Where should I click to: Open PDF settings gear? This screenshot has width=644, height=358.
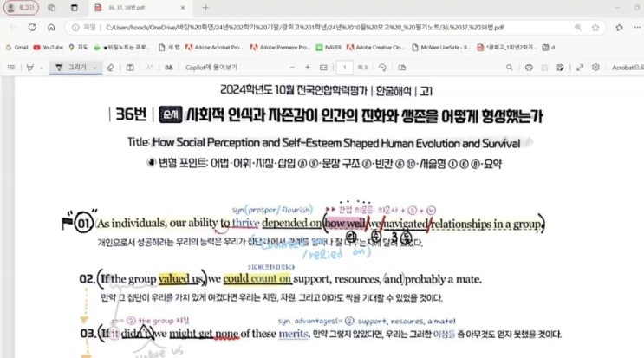click(596, 68)
